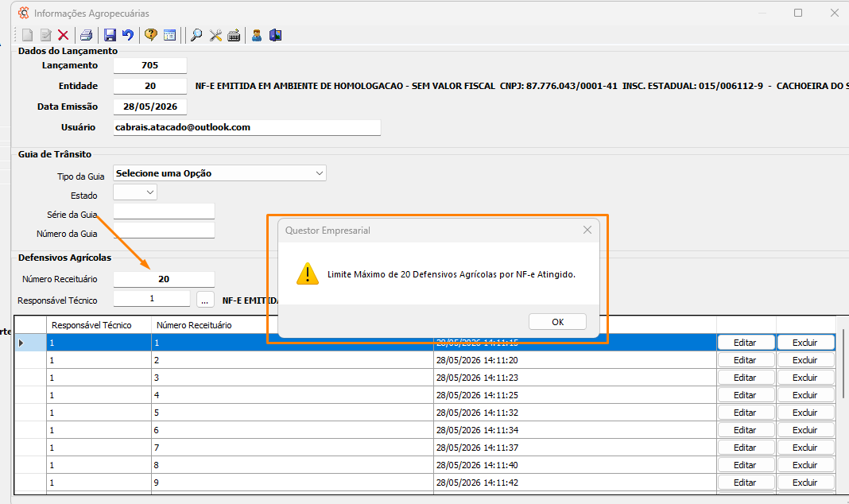Click Excluir for receituário 7
The width and height of the screenshot is (849, 504).
[806, 448]
